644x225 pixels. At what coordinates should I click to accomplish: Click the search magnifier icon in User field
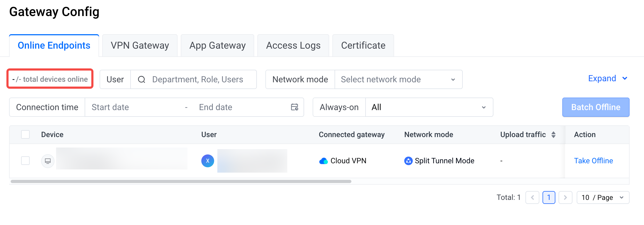click(142, 79)
